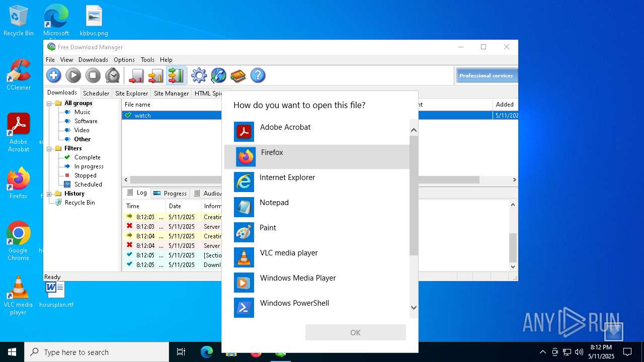Open the Google Chrome desktop shortcut
Image resolution: width=644 pixels, height=362 pixels.
tap(19, 241)
